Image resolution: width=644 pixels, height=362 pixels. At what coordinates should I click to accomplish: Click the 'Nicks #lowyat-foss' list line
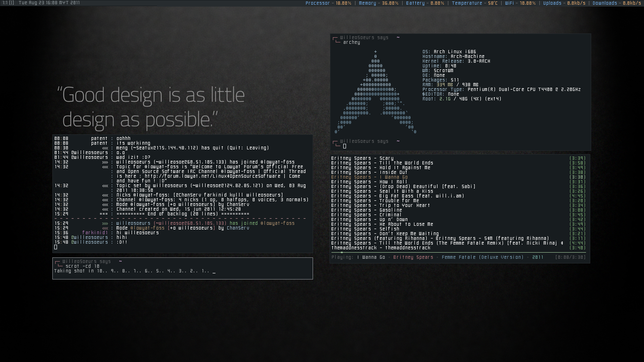200,195
